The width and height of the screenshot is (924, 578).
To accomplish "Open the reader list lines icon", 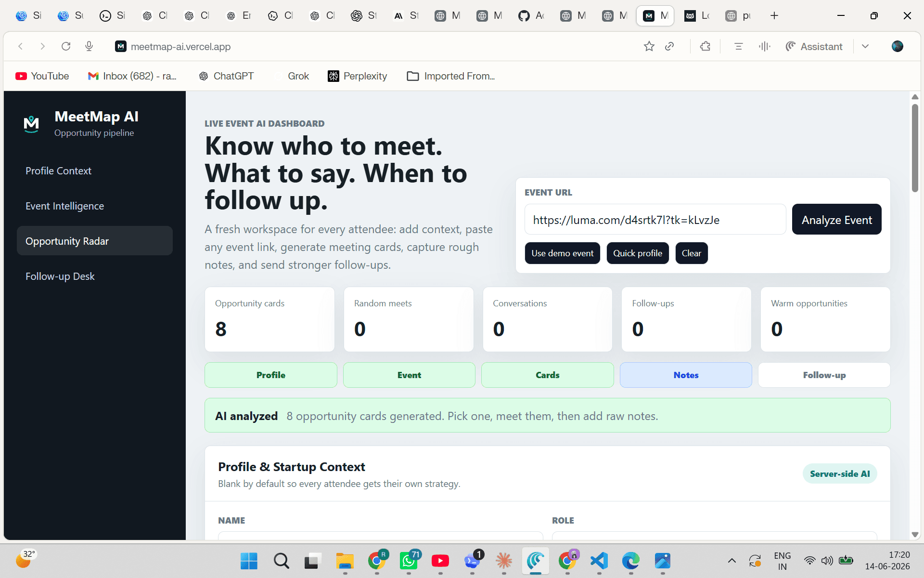I will click(x=738, y=46).
